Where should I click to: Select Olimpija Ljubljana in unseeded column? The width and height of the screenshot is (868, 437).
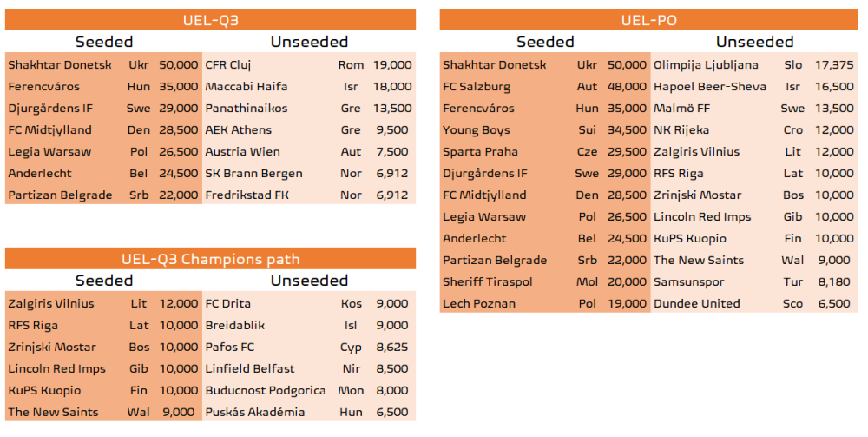coord(706,65)
